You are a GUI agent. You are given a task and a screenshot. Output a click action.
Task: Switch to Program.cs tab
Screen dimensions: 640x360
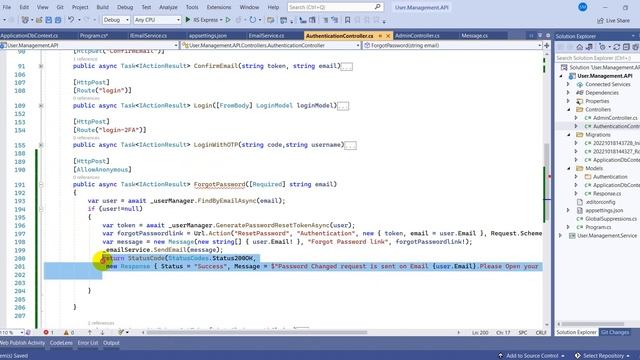(x=93, y=36)
